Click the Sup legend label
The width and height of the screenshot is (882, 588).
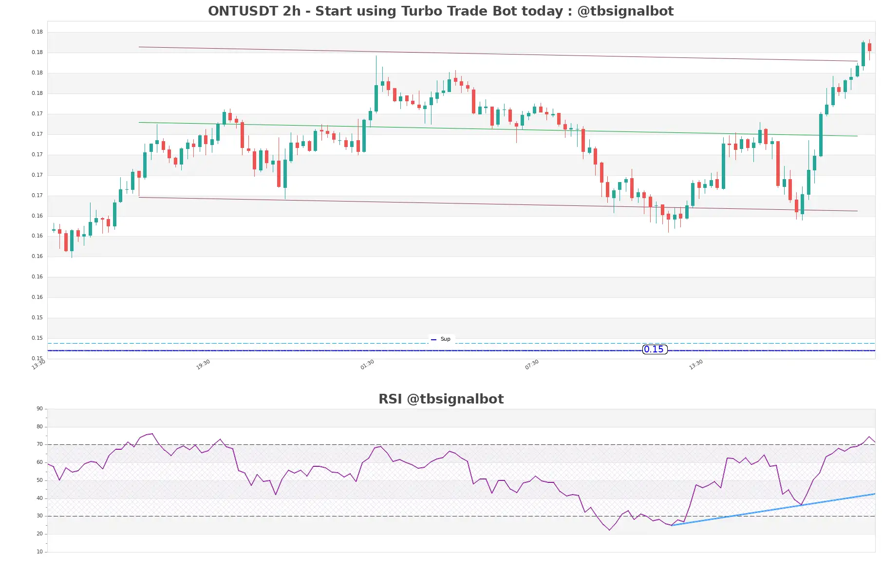445,339
